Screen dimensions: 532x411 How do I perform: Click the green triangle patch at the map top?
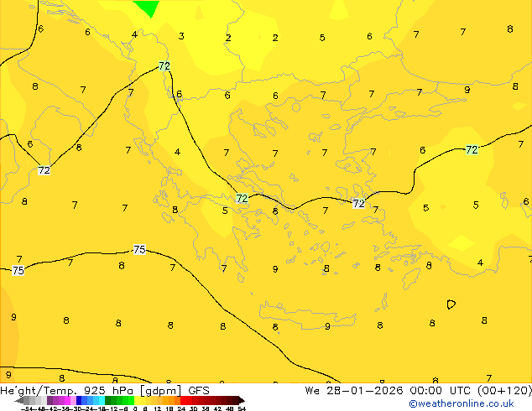[x=147, y=8]
